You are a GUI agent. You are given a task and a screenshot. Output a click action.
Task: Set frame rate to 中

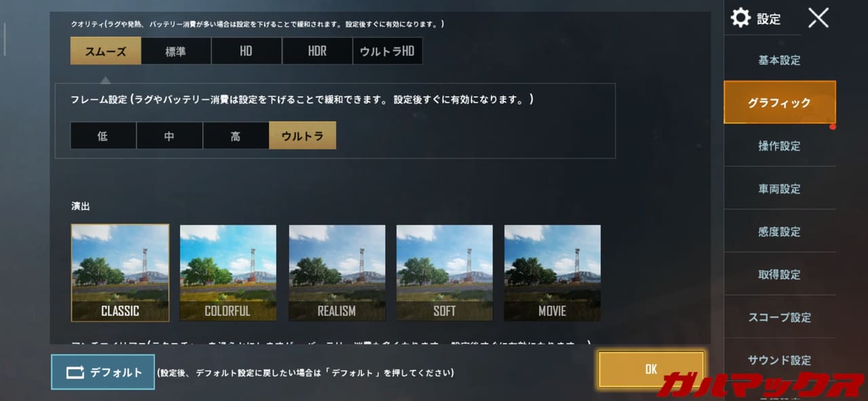169,136
